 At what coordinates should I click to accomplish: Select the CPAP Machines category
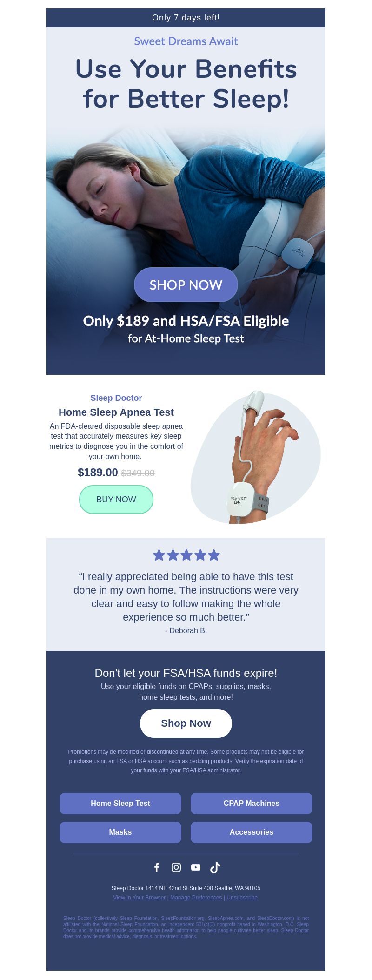coord(252,804)
